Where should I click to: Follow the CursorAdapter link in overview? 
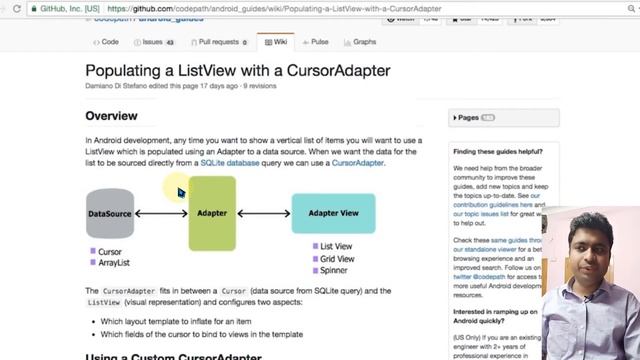[x=358, y=163]
